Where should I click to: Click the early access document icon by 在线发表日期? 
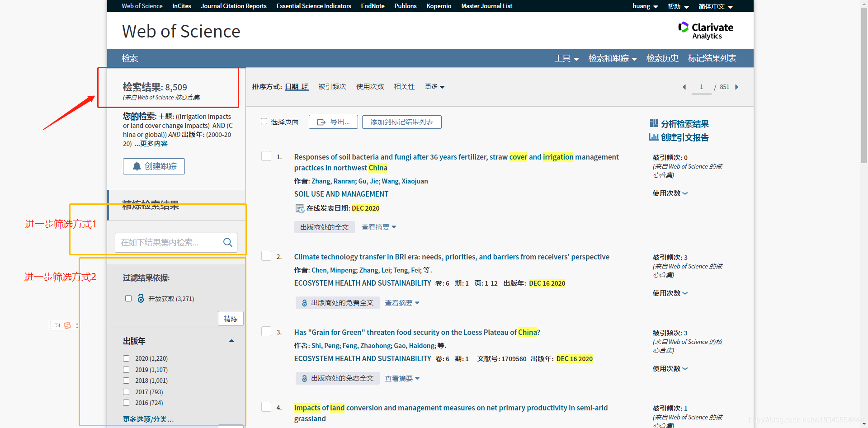click(300, 208)
